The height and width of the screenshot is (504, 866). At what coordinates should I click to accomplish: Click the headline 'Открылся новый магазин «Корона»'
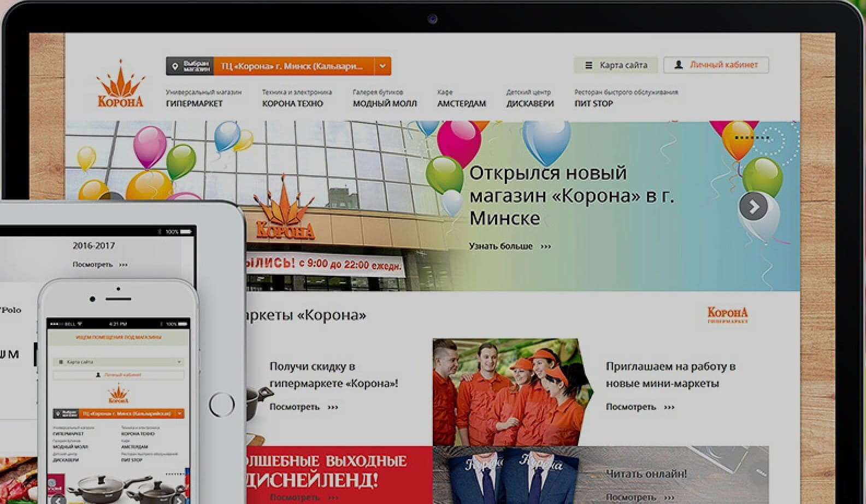(x=572, y=195)
